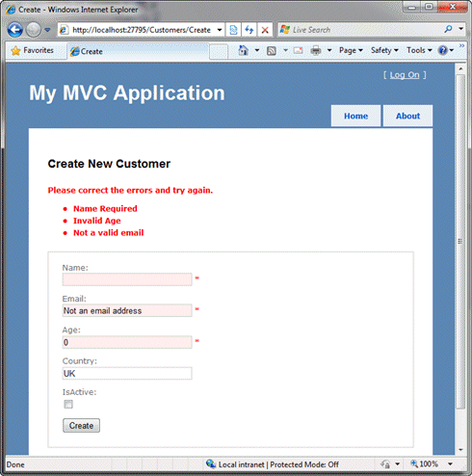This screenshot has width=472, height=476.
Task: Expand the address bar history dropdown
Action: click(220, 30)
